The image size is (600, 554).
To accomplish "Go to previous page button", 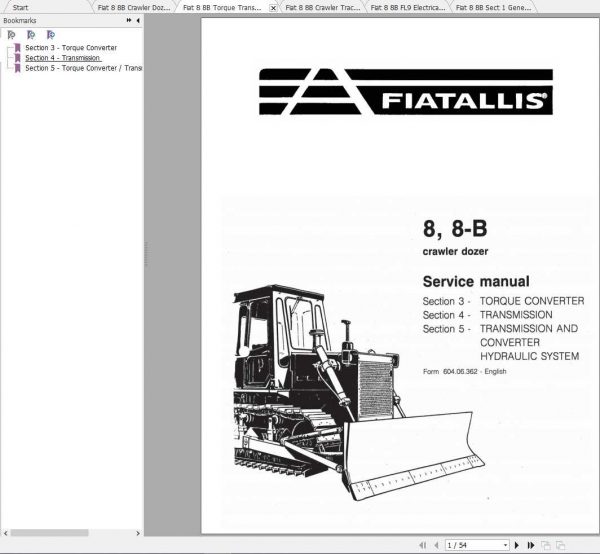I will [x=437, y=545].
